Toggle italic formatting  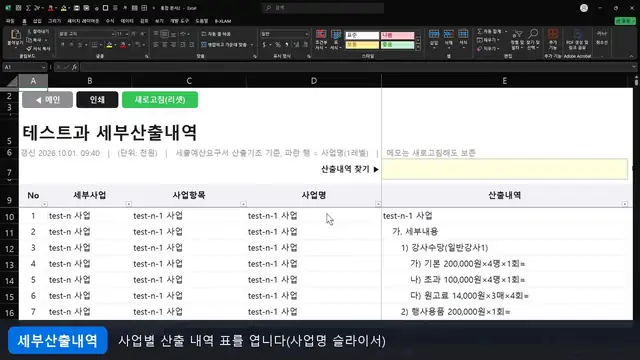click(x=71, y=44)
